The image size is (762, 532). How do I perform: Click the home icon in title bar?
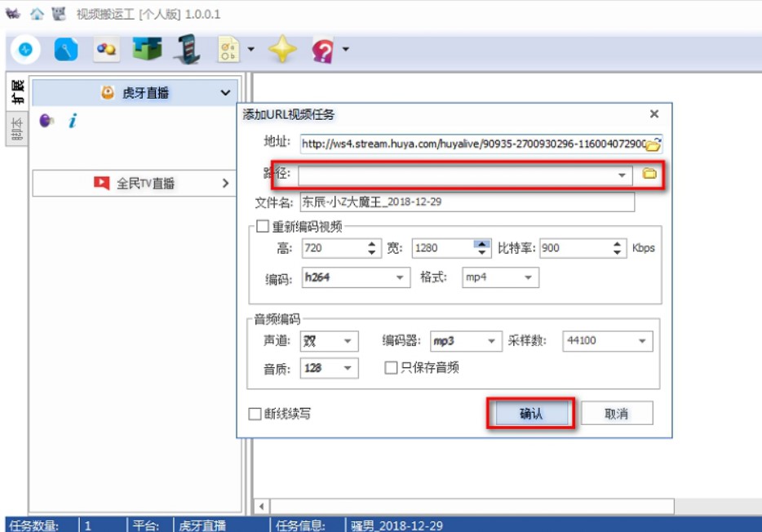click(x=37, y=14)
